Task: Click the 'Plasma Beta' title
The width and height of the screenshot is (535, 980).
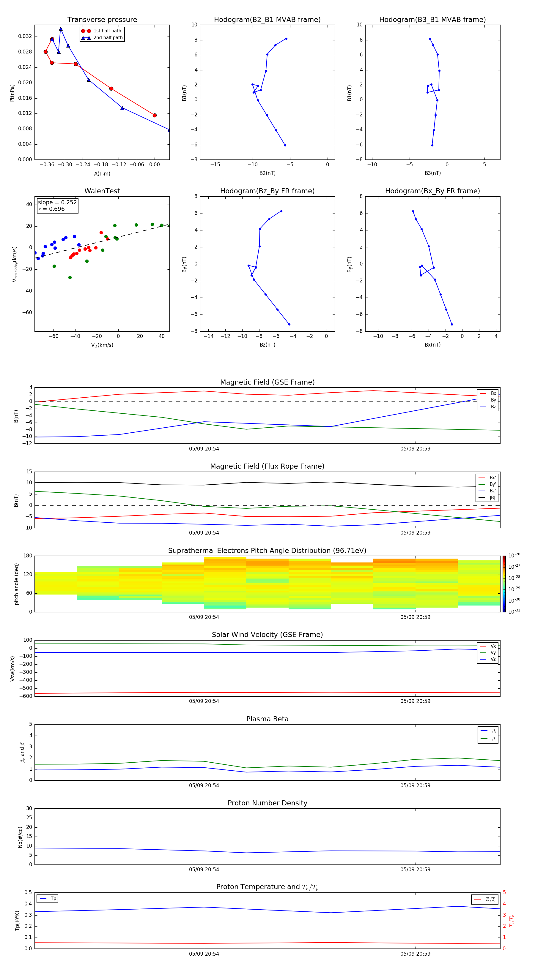Action: (x=267, y=719)
